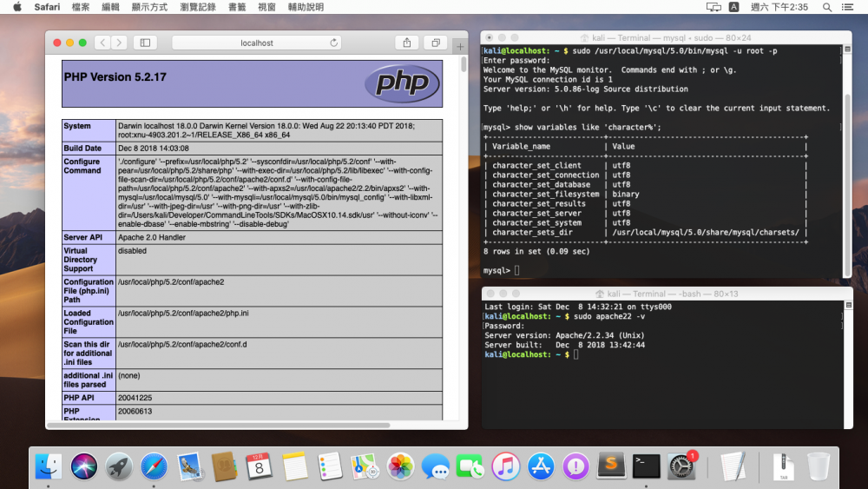Show all tabs in Safari
Viewport: 868px width, 489px height.
(x=436, y=43)
